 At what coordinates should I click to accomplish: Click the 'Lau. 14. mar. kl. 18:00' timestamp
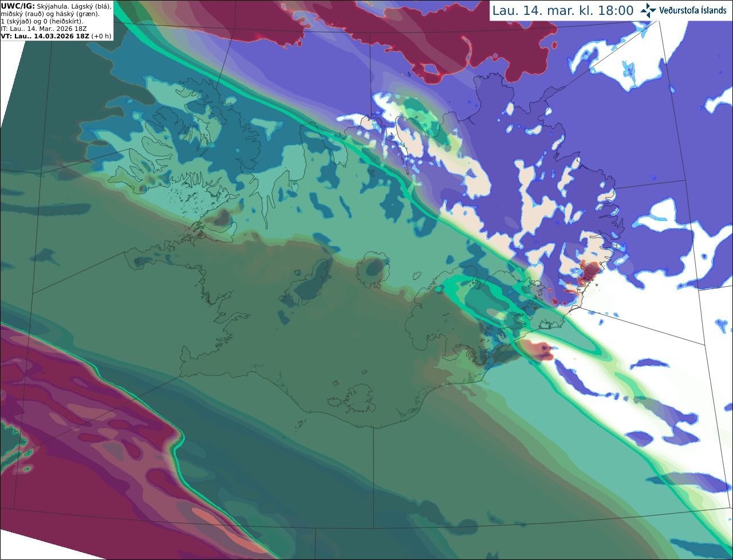(563, 11)
